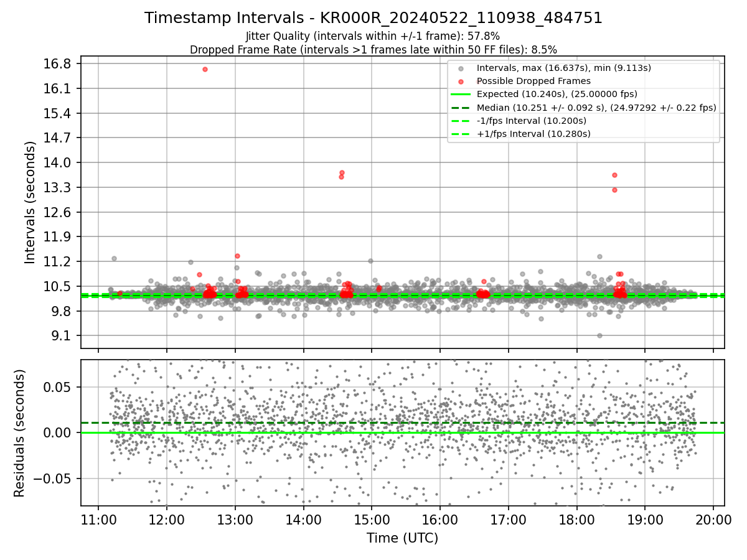Click the gray point near 11.2 seconds at 15:00
747x560 pixels.
[x=370, y=261]
